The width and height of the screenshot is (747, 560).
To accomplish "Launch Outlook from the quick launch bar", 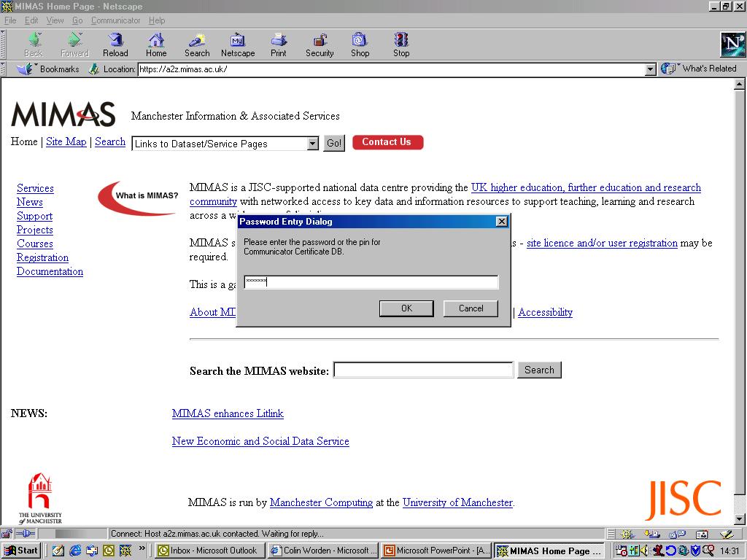I will (x=109, y=551).
